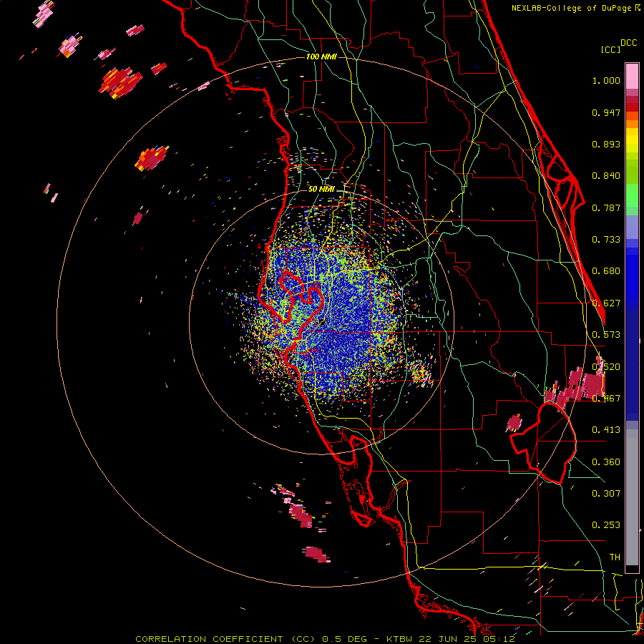Click the 50 NMI range ring label
644x644 pixels.
point(321,190)
